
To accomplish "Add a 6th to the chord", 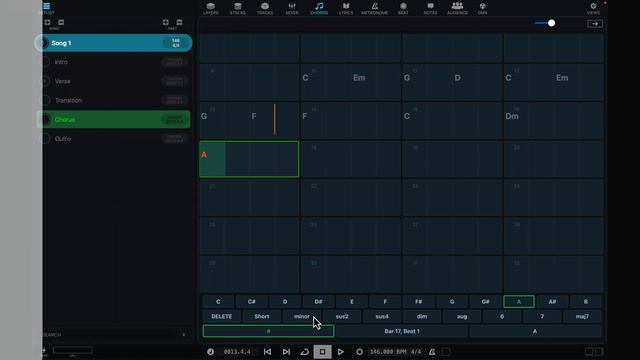I will [502, 316].
